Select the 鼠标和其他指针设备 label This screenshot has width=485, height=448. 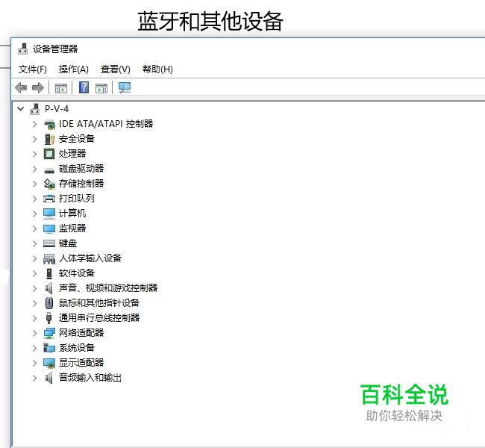(99, 303)
